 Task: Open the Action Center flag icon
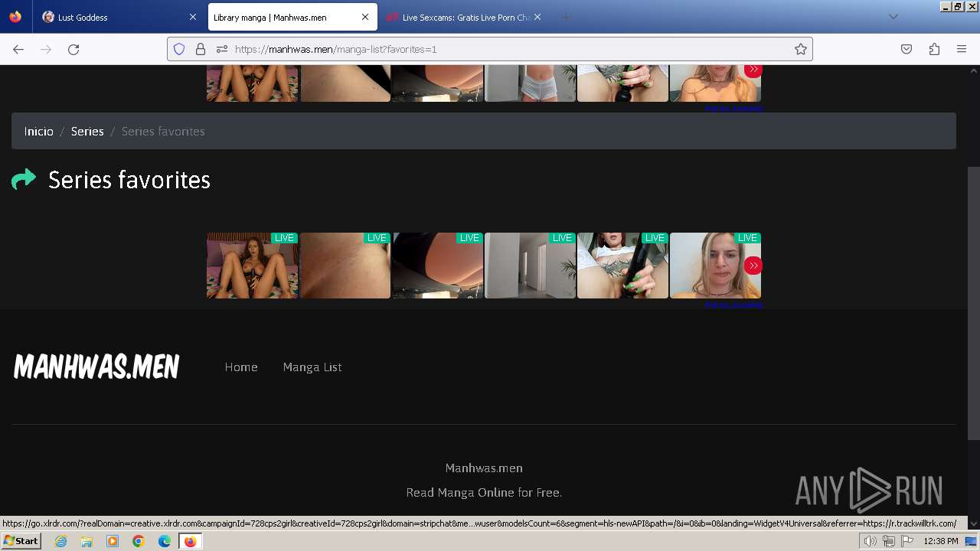pyautogui.click(x=907, y=541)
